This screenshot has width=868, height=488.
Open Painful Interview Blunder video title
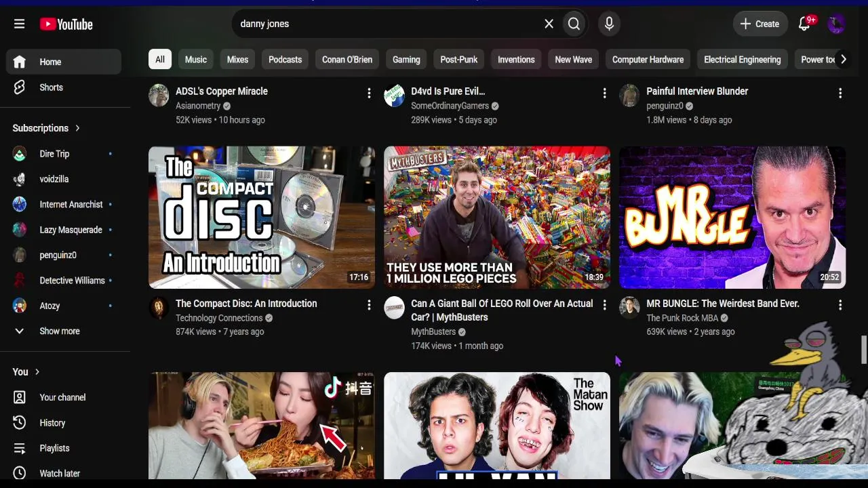coord(697,91)
